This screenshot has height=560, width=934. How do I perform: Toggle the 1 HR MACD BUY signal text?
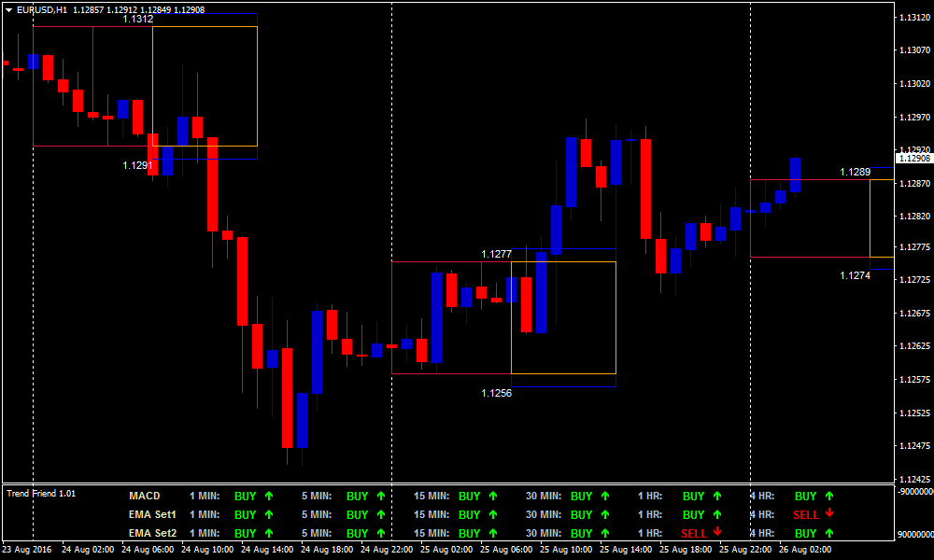pos(696,496)
